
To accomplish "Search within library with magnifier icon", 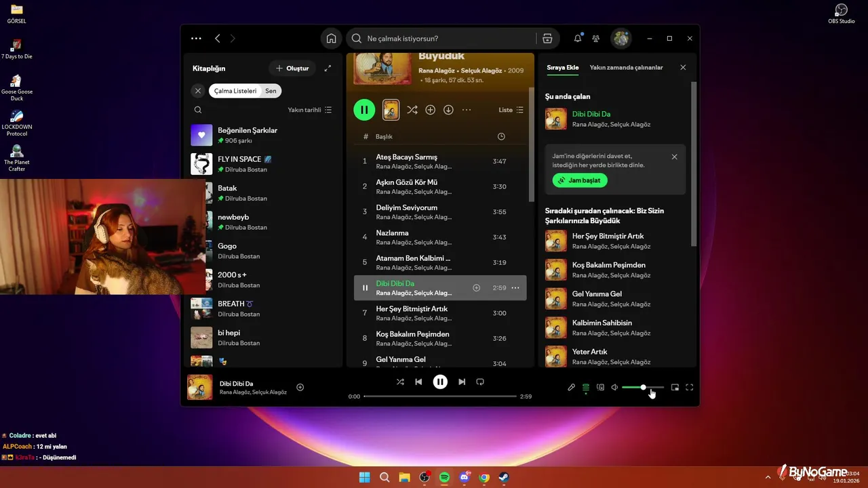I will click(198, 110).
